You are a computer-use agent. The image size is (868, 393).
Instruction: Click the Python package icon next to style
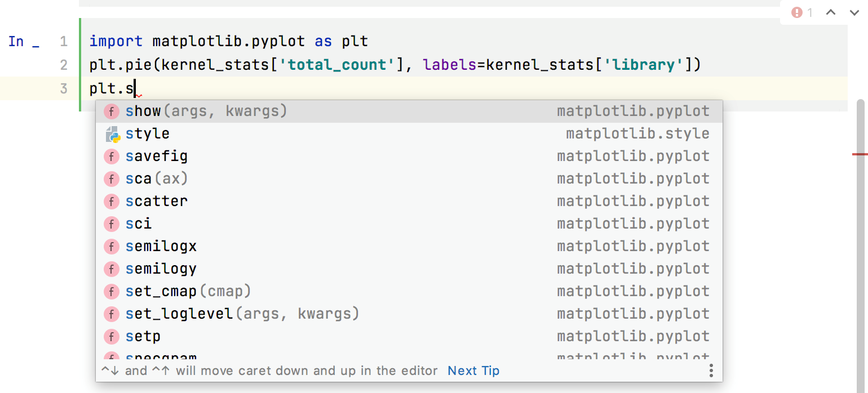pyautogui.click(x=112, y=133)
